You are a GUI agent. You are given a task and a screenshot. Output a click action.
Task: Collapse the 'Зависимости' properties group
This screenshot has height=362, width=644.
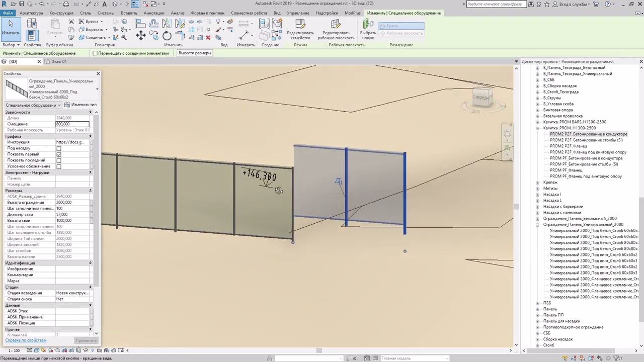coord(91,112)
